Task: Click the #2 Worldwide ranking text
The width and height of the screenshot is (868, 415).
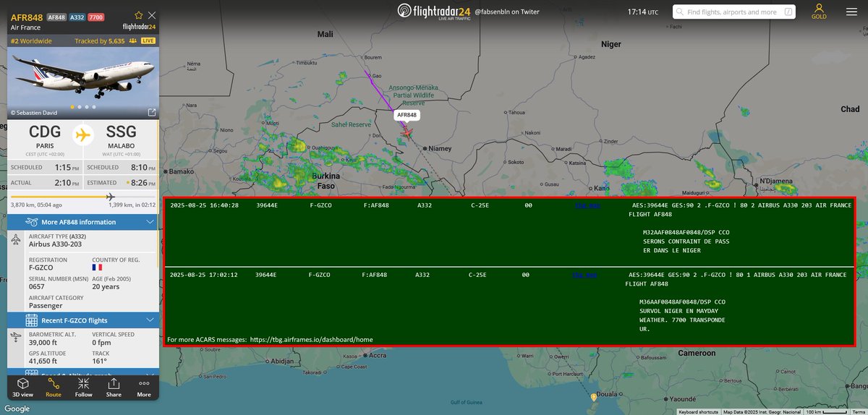Action: click(31, 41)
